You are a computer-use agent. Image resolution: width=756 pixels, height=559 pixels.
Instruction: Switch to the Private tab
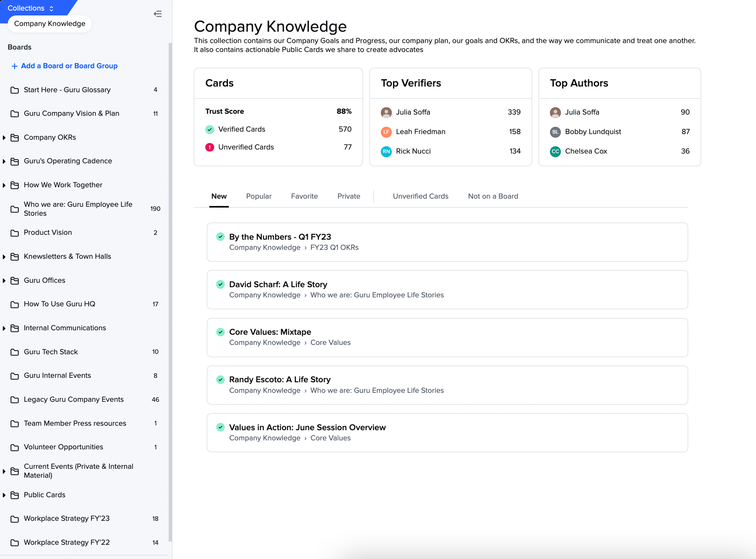coord(349,196)
